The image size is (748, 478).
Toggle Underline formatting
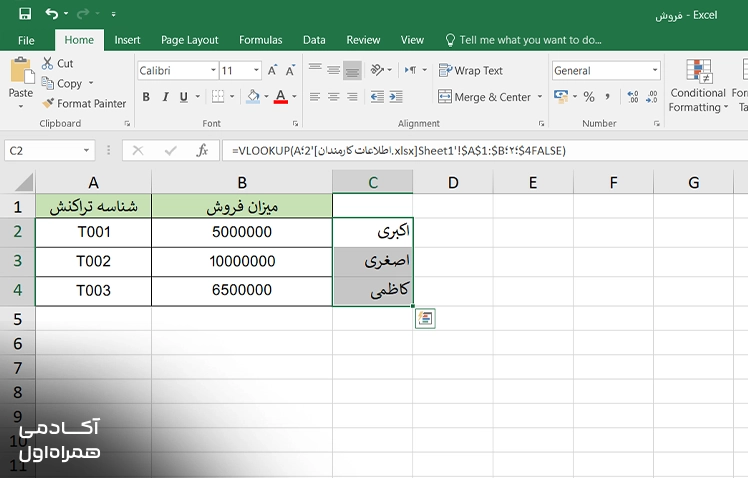184,97
